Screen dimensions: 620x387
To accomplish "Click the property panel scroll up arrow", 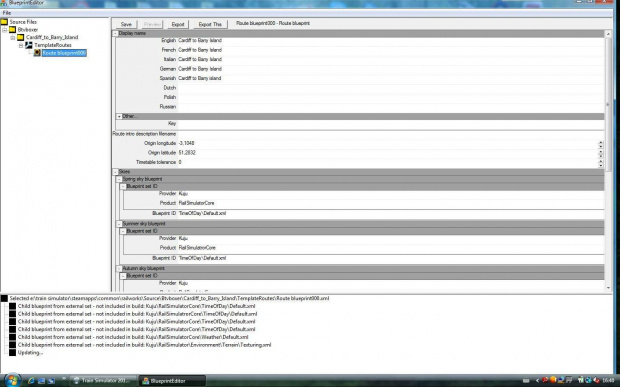I will pyautogui.click(x=608, y=34).
